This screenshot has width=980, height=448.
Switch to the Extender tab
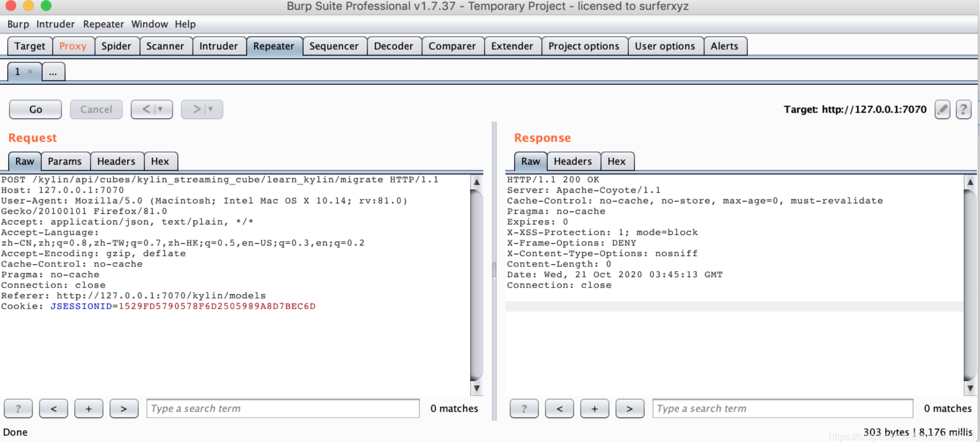(x=512, y=46)
